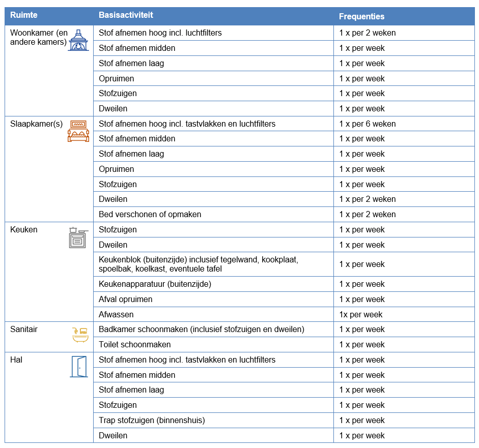This screenshot has height=448, width=479.
Task: Select the Keuken room label
Action: pos(24,229)
